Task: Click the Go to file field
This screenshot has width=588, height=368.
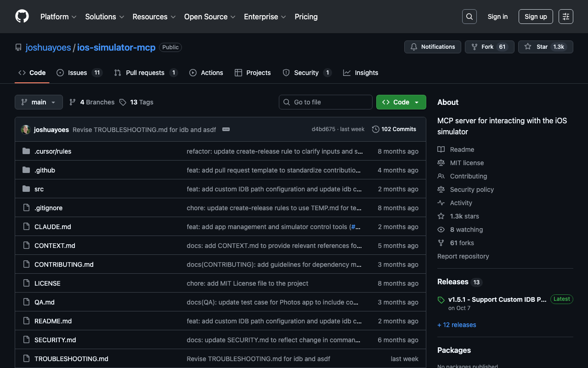Action: tap(325, 102)
